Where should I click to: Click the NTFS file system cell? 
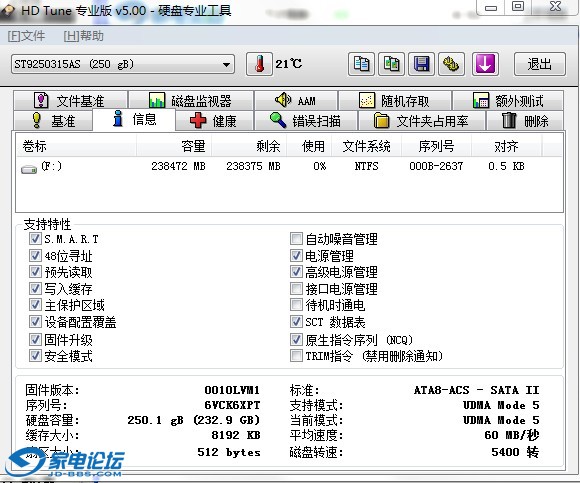point(366,166)
